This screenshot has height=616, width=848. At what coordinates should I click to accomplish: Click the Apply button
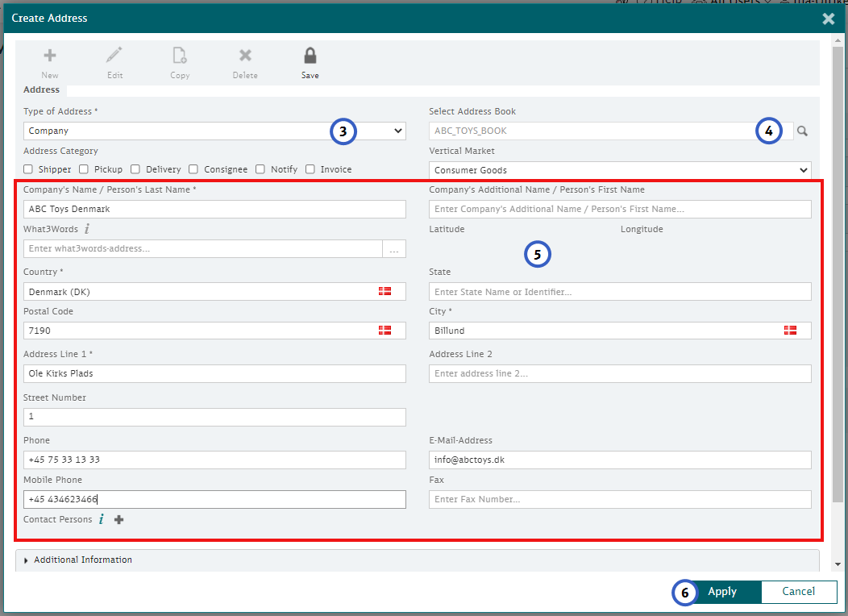pyautogui.click(x=722, y=592)
